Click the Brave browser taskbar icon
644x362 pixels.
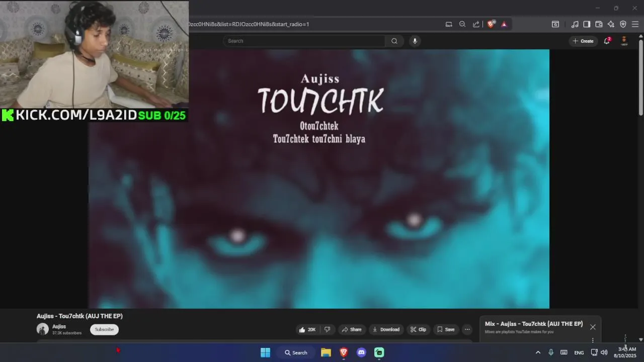344,352
